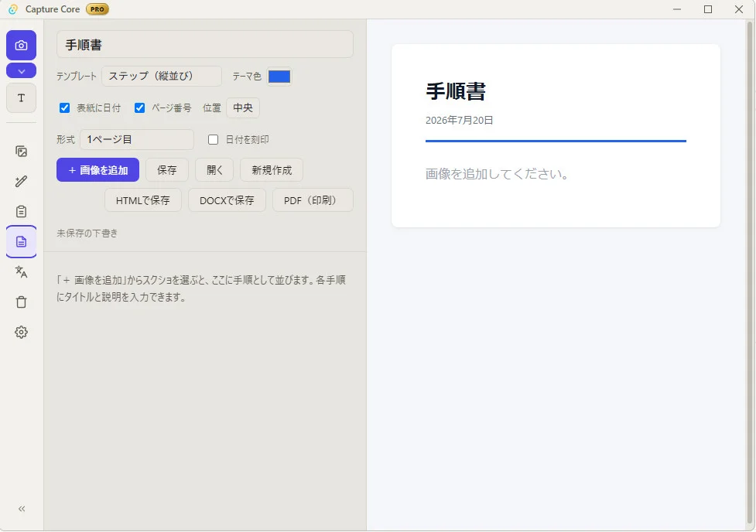Maximize the Capture Core window
The image size is (756, 532).
(708, 9)
